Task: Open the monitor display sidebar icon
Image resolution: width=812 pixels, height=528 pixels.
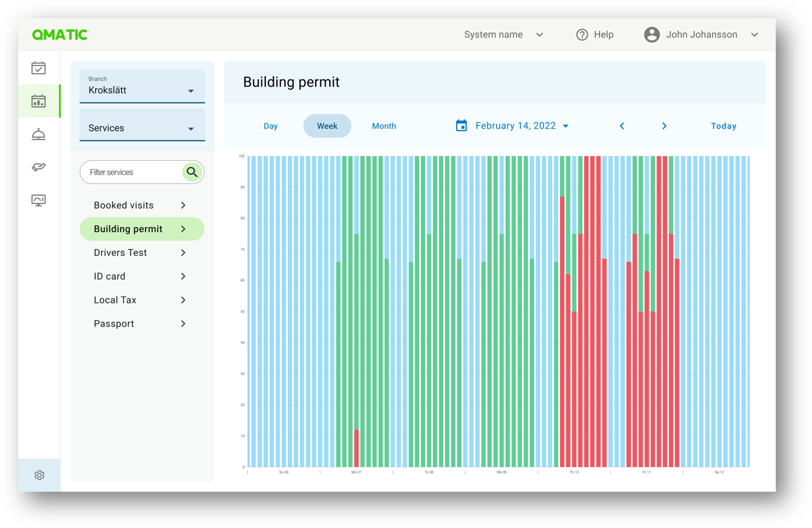Action: [x=39, y=201]
